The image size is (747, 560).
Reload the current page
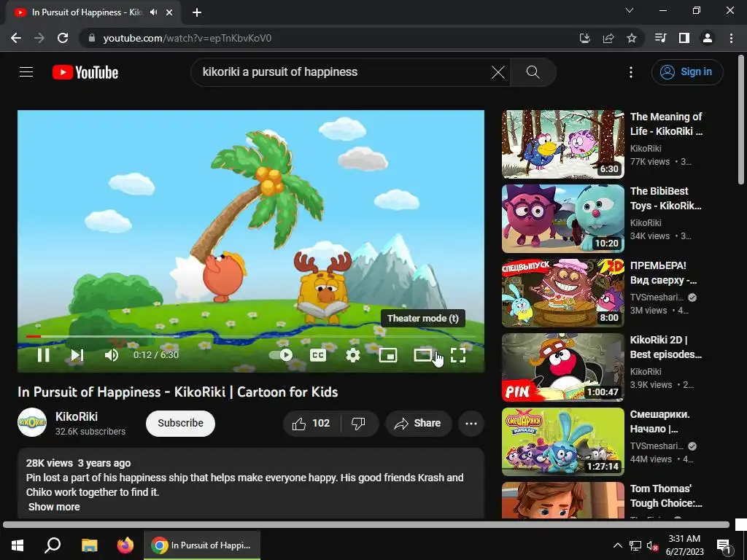coord(63,38)
